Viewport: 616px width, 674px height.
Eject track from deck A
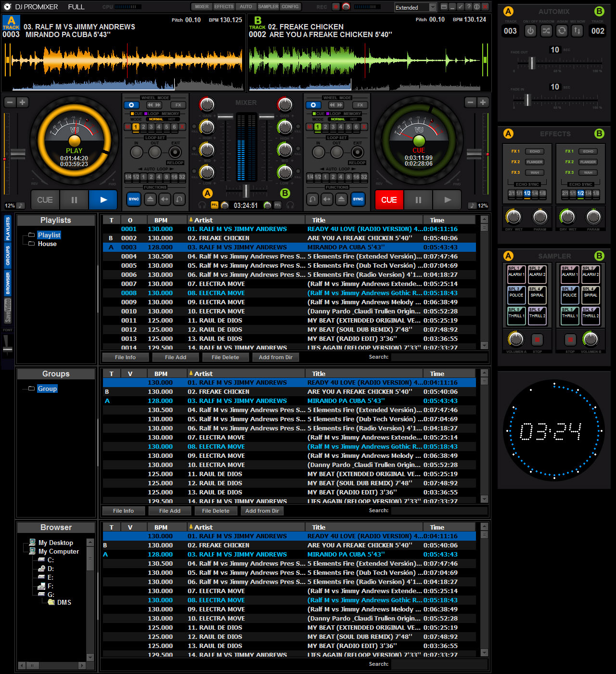(150, 199)
